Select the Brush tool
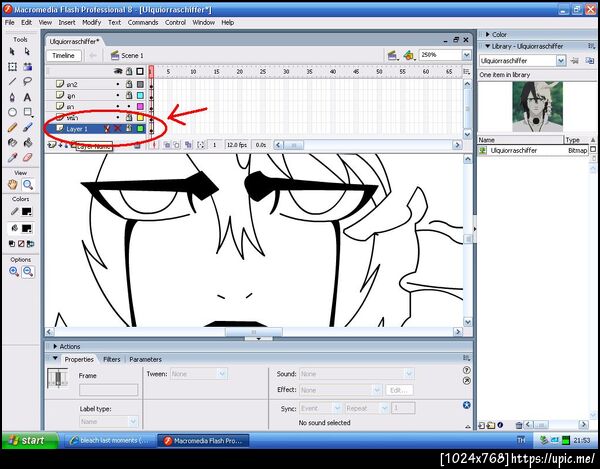 click(27, 127)
